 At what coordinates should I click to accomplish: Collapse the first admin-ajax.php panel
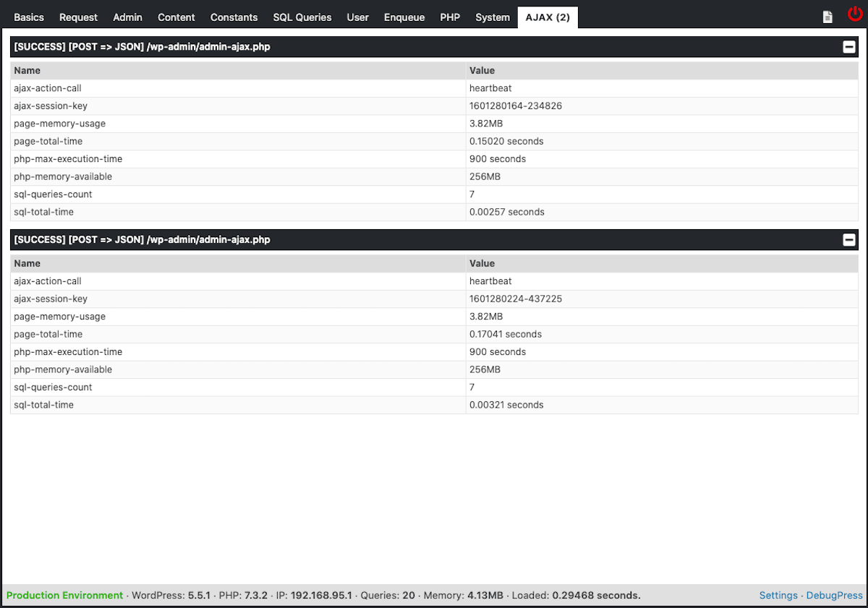(x=848, y=46)
